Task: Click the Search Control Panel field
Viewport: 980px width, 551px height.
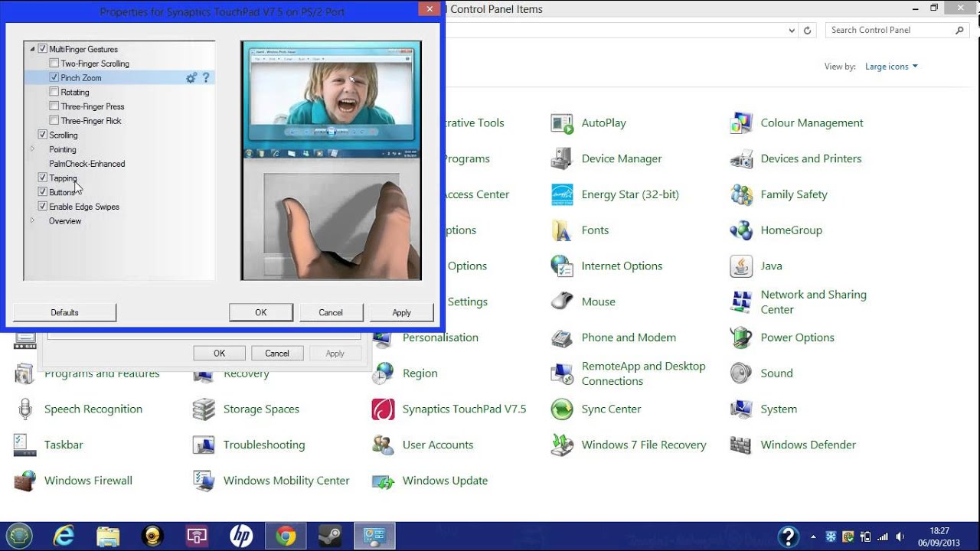Action: [x=897, y=30]
